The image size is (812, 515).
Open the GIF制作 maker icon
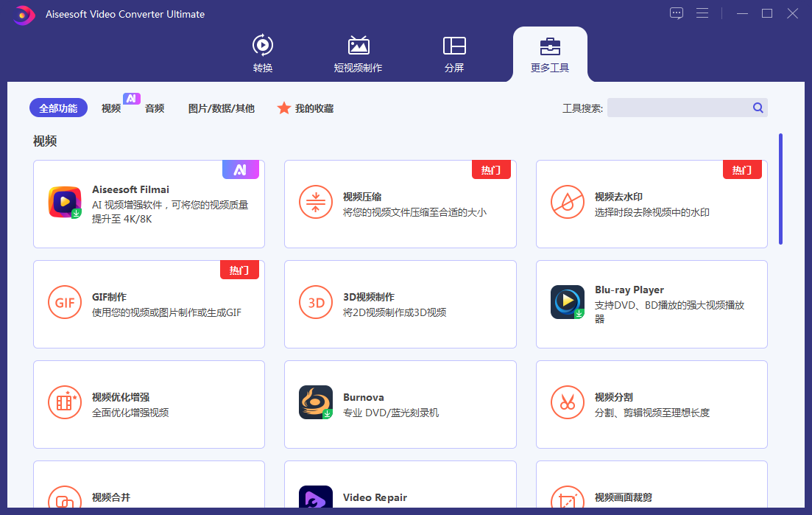click(x=65, y=302)
